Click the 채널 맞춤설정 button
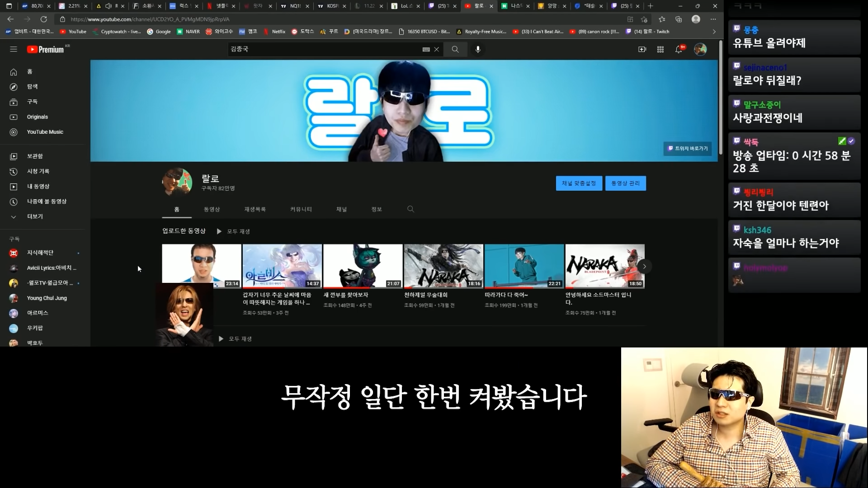 pos(579,183)
